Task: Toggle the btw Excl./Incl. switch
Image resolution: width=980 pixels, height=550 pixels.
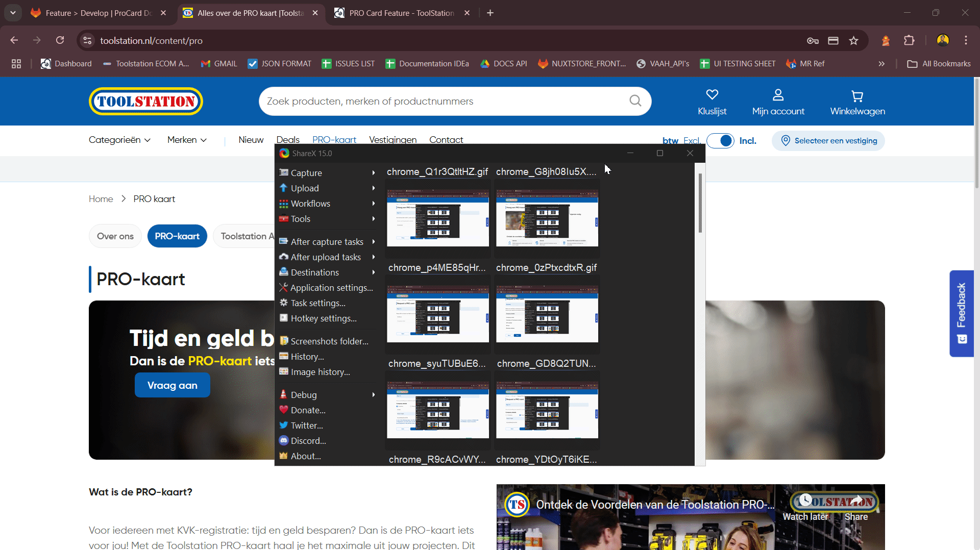Action: coord(720,141)
